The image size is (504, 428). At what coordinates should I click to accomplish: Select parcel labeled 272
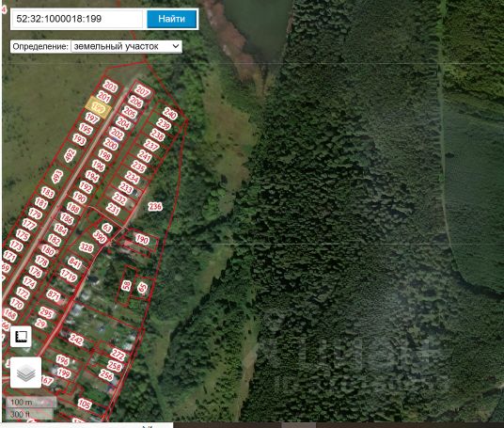click(x=118, y=355)
